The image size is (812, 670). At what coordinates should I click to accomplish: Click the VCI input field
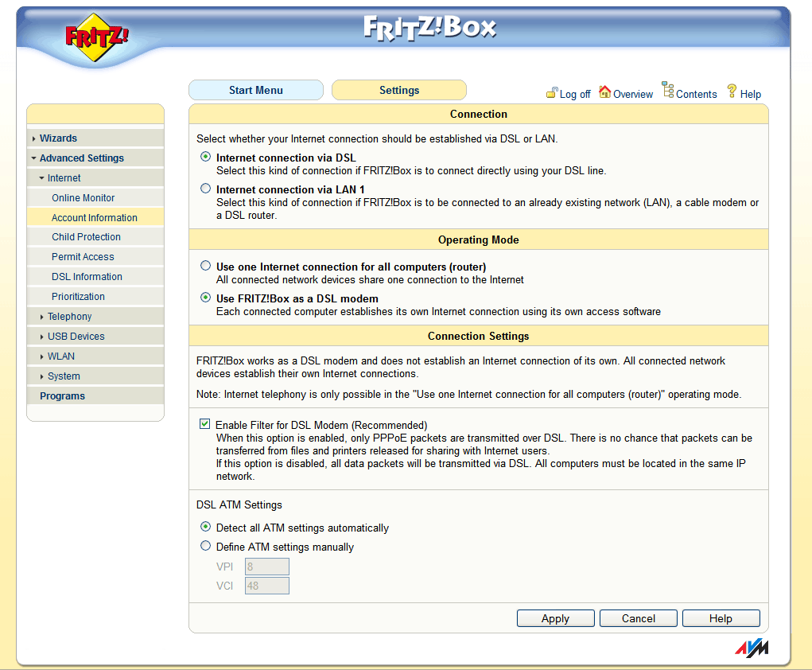click(267, 586)
